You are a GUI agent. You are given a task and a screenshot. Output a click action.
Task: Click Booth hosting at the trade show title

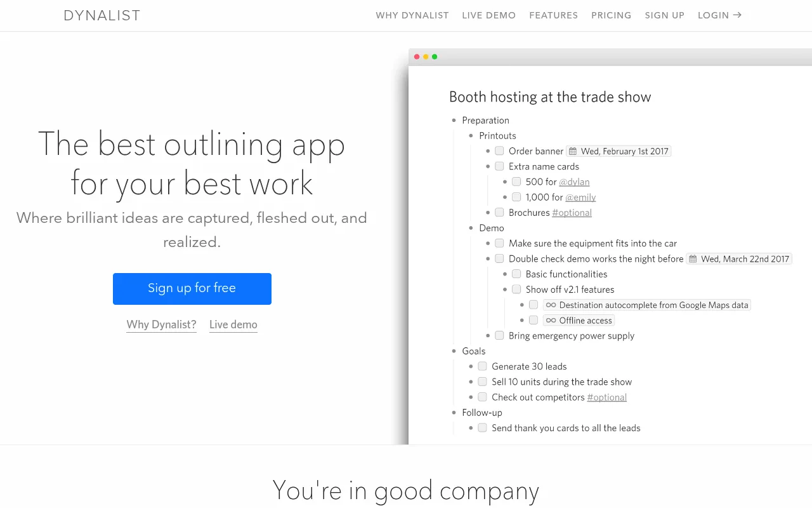(550, 97)
